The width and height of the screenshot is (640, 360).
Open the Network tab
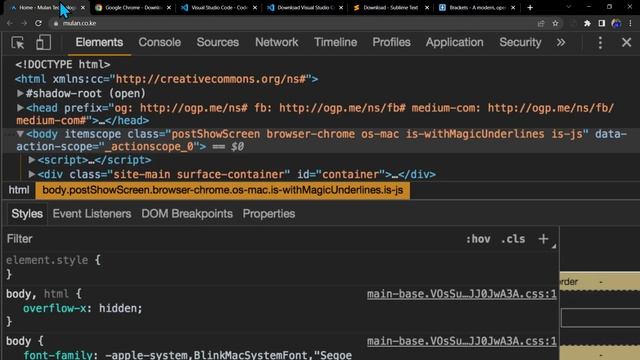[x=276, y=42]
